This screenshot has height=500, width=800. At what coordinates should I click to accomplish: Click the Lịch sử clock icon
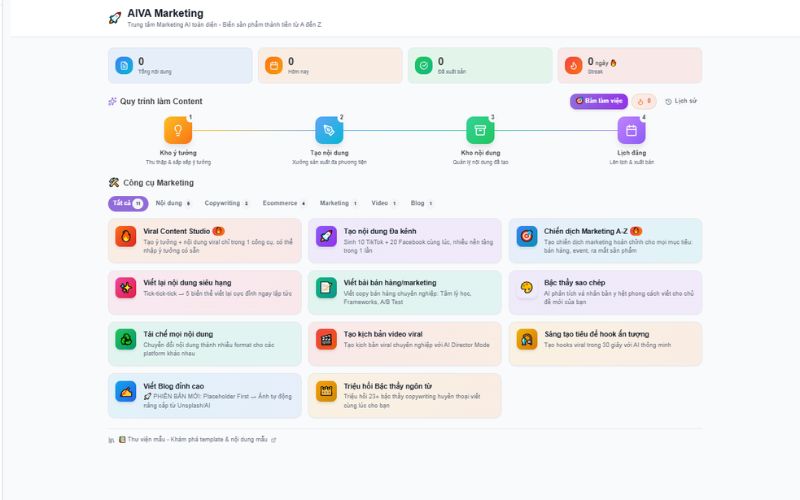(x=668, y=102)
